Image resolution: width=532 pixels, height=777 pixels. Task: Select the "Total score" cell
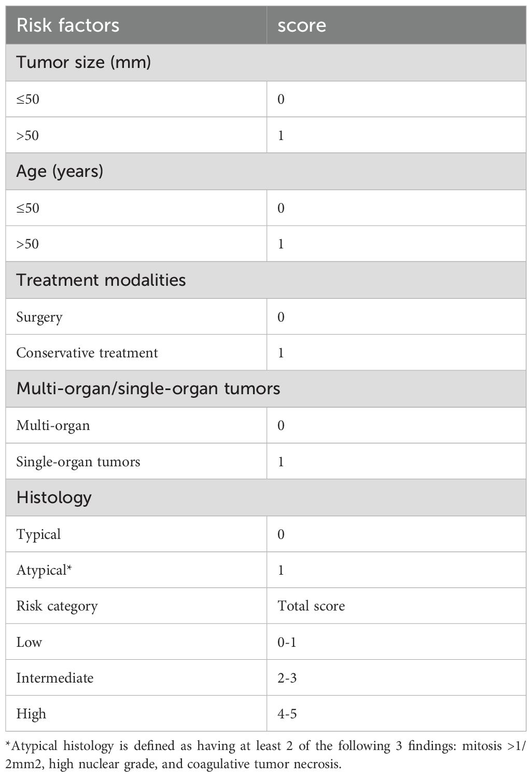click(311, 606)
